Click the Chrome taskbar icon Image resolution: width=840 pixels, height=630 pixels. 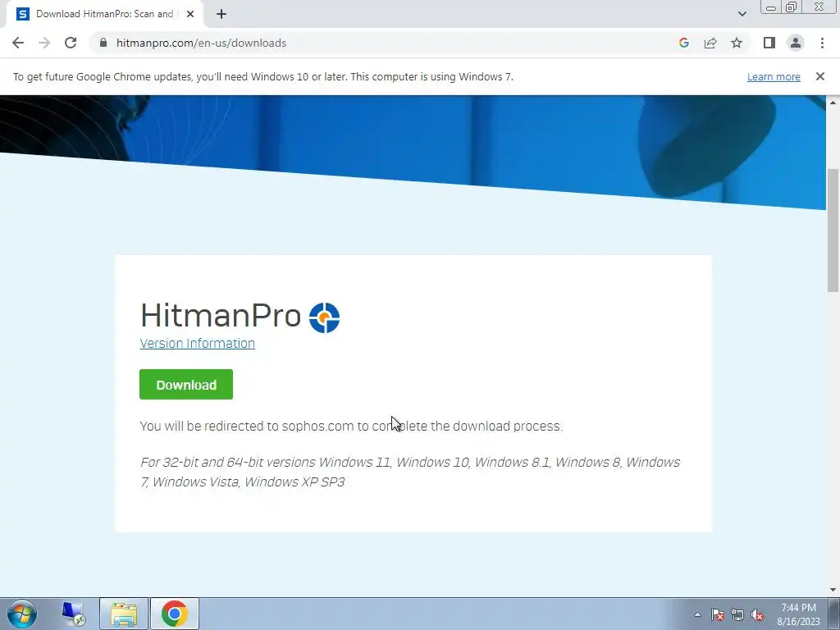click(x=175, y=614)
